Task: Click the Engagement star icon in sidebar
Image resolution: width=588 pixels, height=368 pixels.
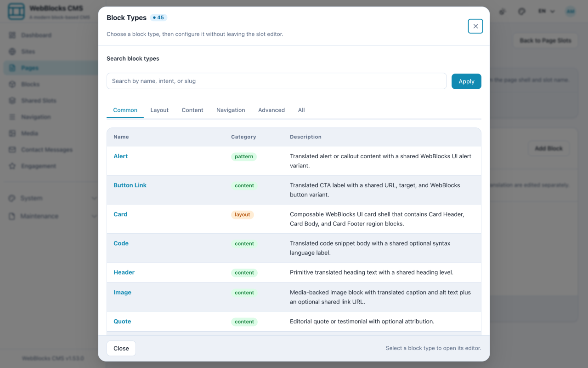Action: (x=12, y=166)
